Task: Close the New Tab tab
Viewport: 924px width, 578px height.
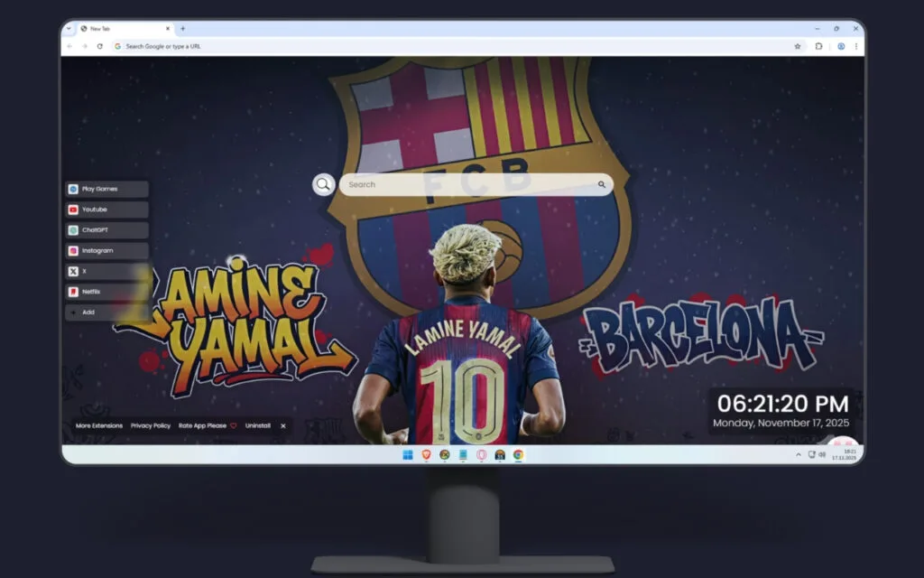Action: tap(167, 28)
